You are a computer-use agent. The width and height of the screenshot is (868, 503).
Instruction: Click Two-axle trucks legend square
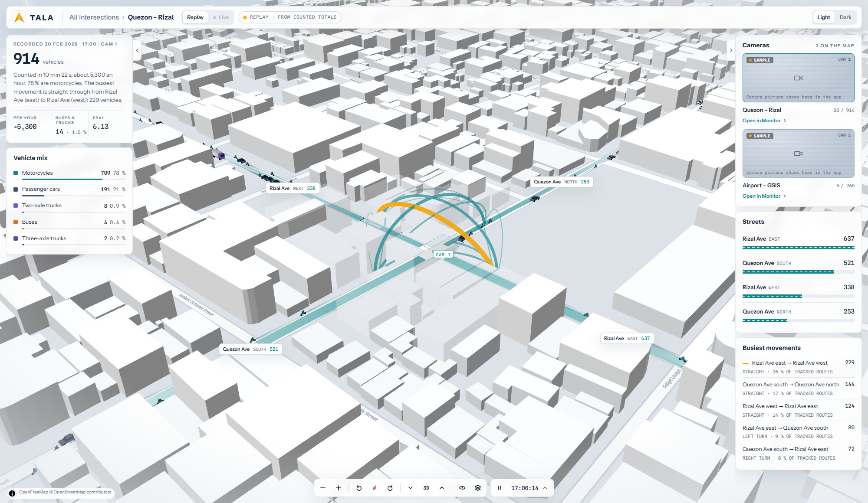[16, 206]
